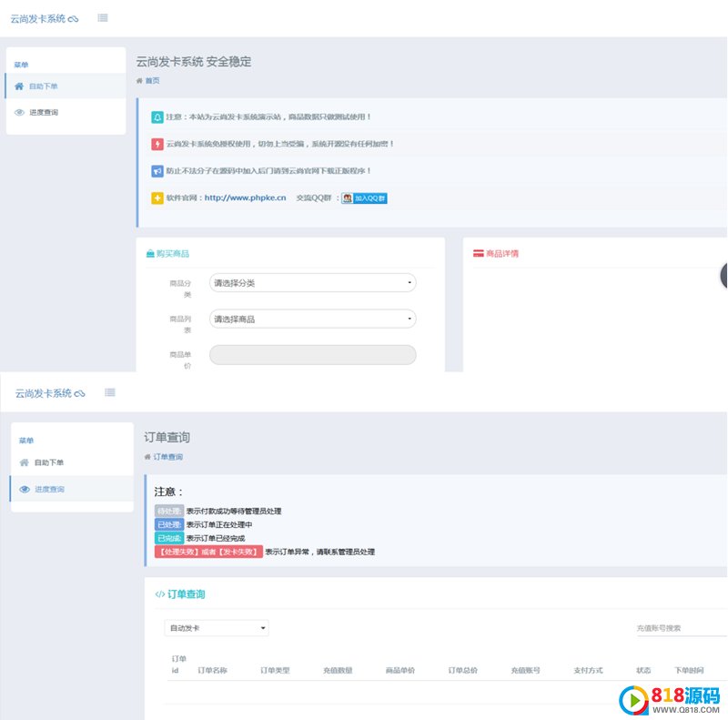The image size is (728, 720).
Task: Follow the 订单查询 breadcrumb link
Action: tap(168, 457)
